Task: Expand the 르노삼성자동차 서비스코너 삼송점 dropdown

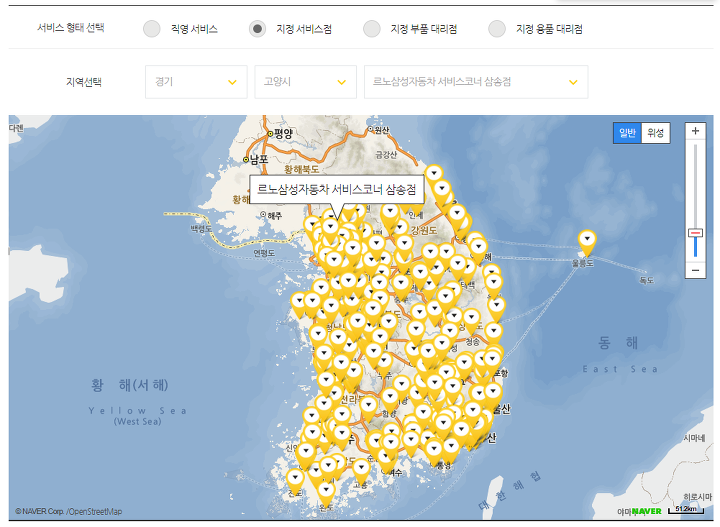Action: click(x=476, y=82)
